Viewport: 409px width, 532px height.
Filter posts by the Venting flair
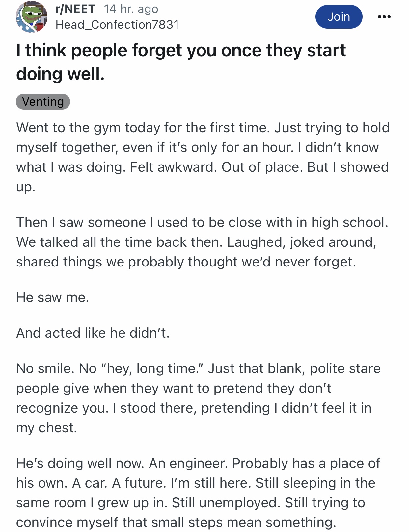pyautogui.click(x=43, y=102)
